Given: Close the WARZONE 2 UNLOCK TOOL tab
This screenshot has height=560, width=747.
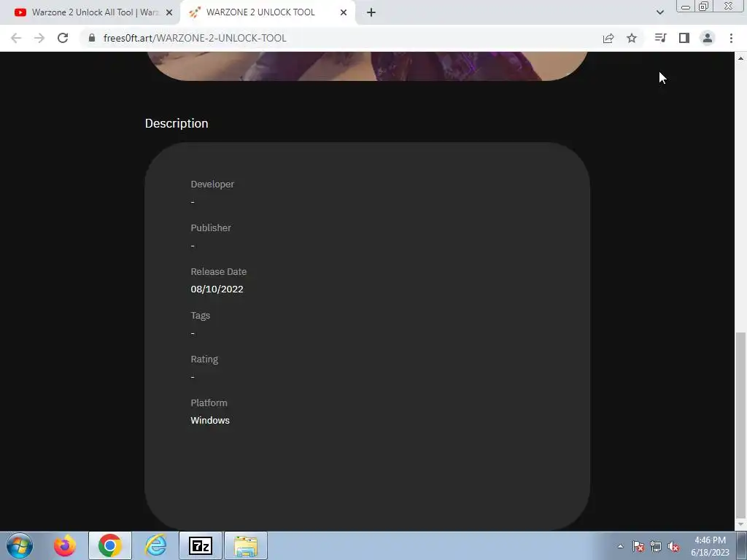Looking at the screenshot, I should pos(344,12).
